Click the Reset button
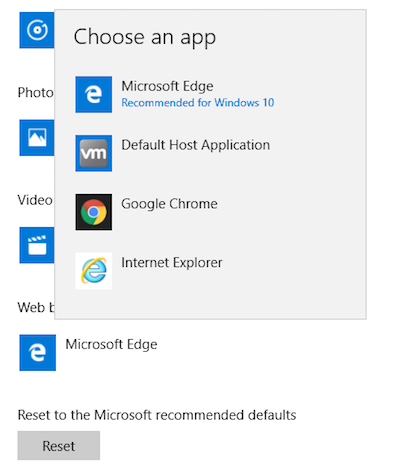 [59, 446]
